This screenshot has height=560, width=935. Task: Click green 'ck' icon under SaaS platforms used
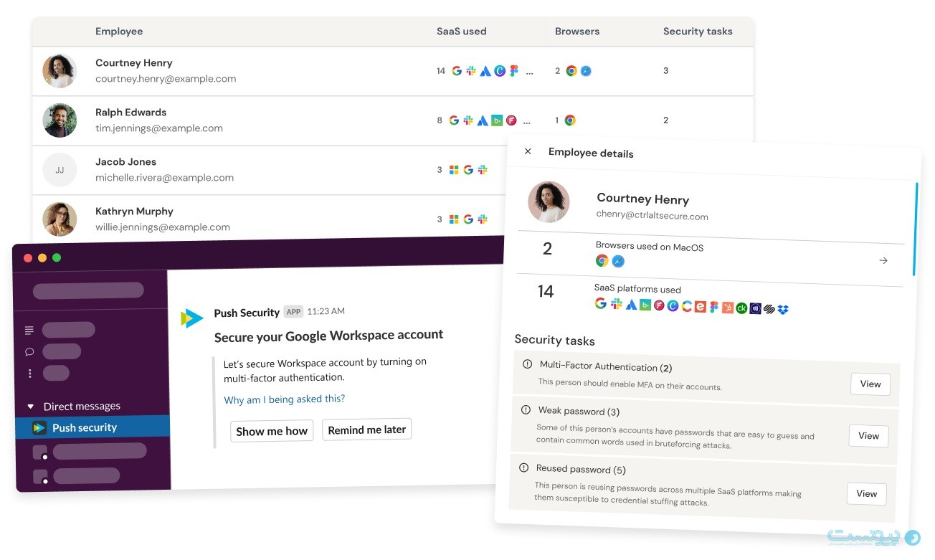[741, 308]
